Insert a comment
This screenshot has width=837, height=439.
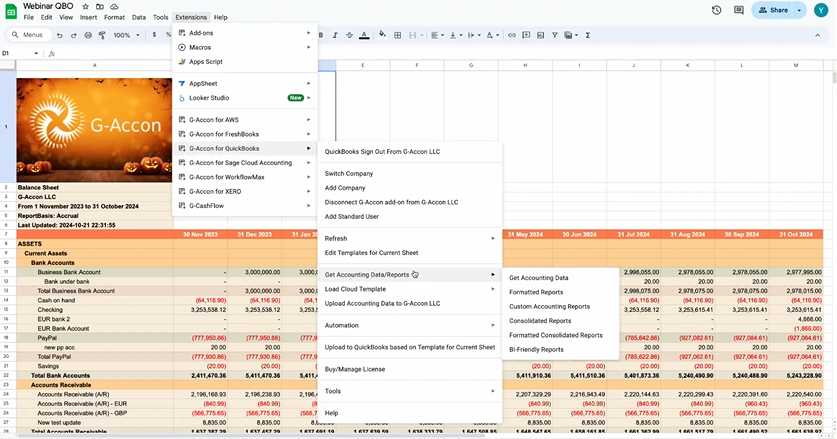click(x=526, y=35)
